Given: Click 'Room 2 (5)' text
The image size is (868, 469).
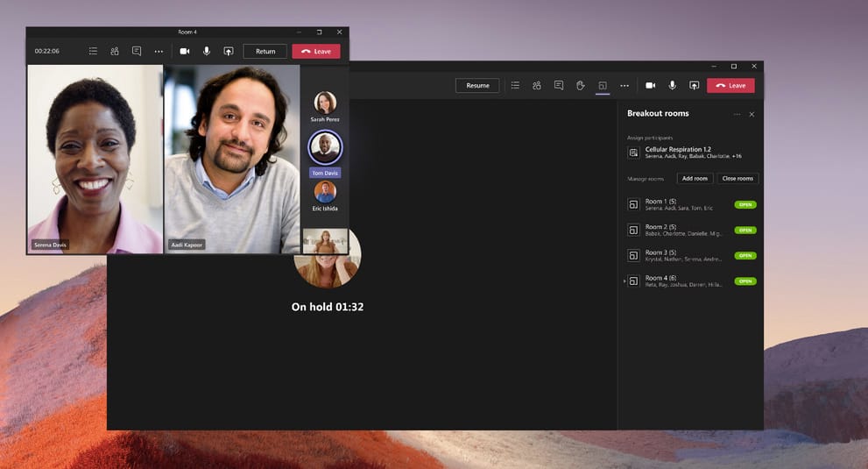Looking at the screenshot, I should (x=660, y=227).
